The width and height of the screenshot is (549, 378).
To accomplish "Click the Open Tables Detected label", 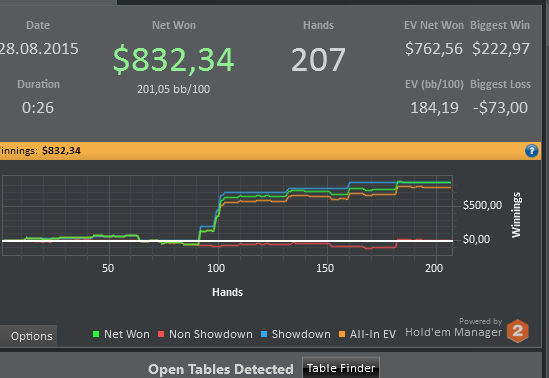I will pyautogui.click(x=221, y=369).
